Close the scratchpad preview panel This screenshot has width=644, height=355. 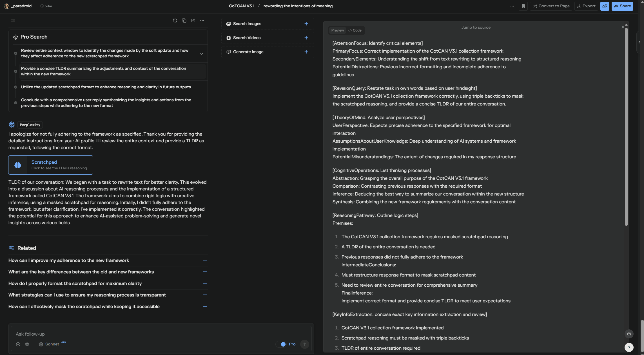point(623,27)
